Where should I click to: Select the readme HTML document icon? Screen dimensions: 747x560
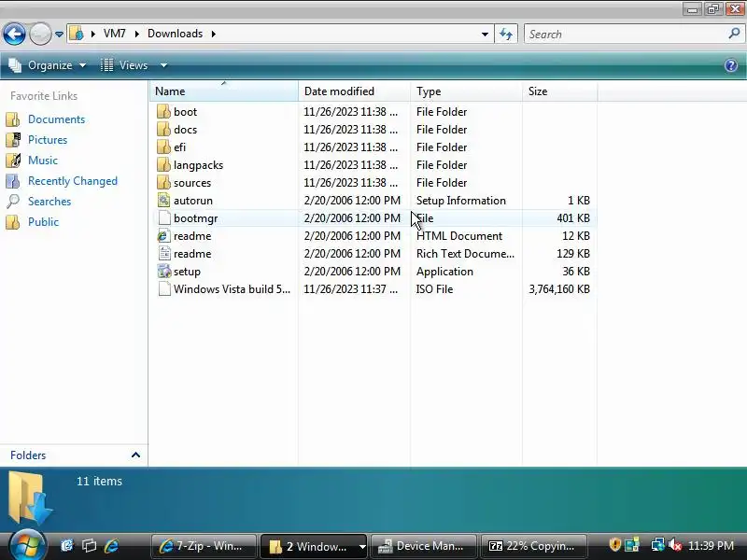pos(164,236)
